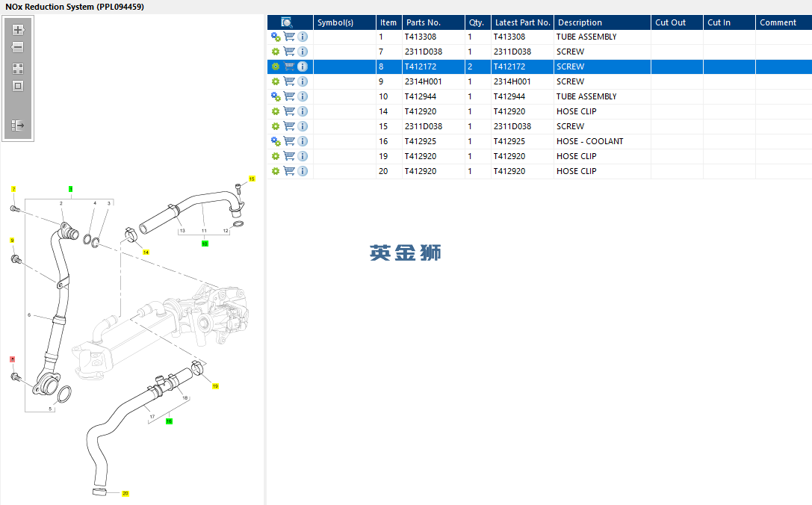Sort by Description column header
812x505 pixels.
point(602,22)
